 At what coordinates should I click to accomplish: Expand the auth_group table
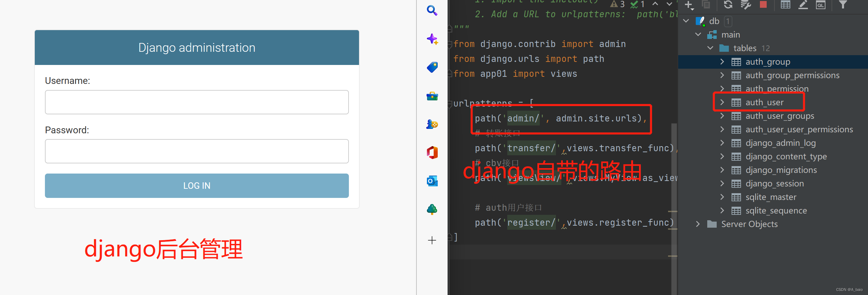[x=722, y=62]
